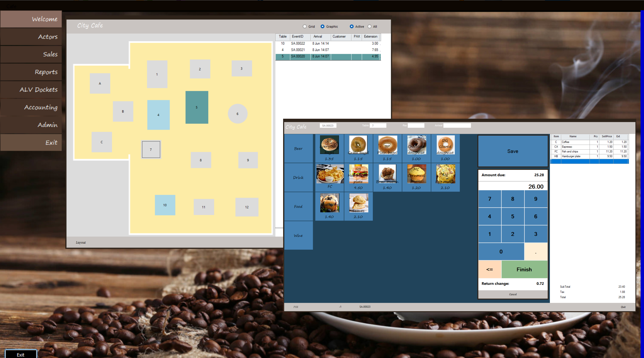
Task: Show All events radio option
Action: [x=369, y=27]
